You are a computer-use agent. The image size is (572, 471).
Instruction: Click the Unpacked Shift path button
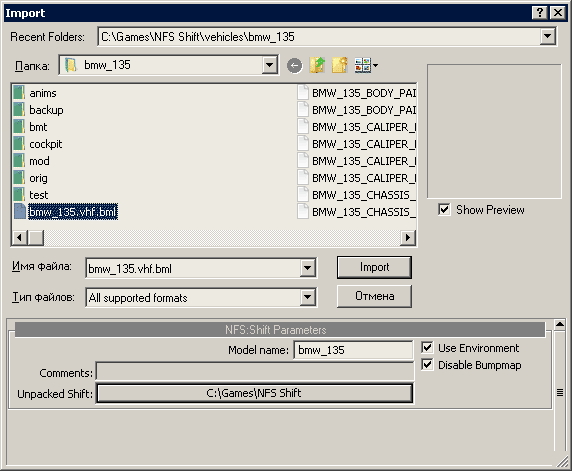(254, 393)
